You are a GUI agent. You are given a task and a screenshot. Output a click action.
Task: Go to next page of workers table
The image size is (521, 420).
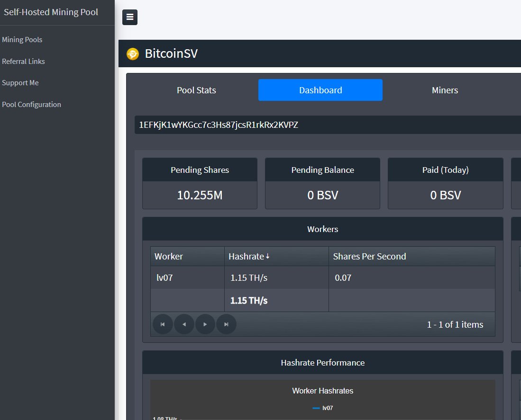[205, 324]
